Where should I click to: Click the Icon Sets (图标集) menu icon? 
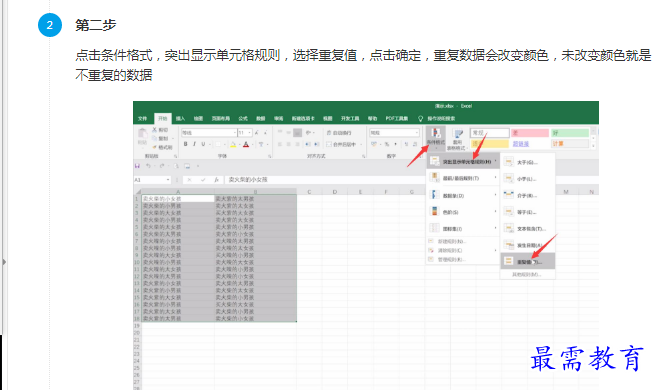point(434,228)
